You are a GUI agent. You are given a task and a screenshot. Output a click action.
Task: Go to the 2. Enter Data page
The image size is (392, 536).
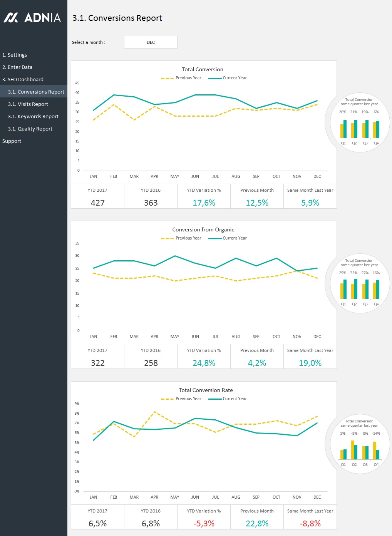pyautogui.click(x=17, y=67)
